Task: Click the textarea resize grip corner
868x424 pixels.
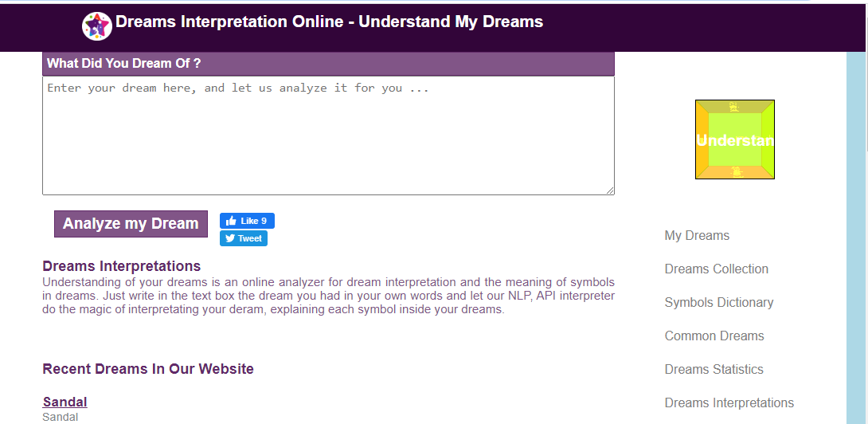Action: [610, 190]
